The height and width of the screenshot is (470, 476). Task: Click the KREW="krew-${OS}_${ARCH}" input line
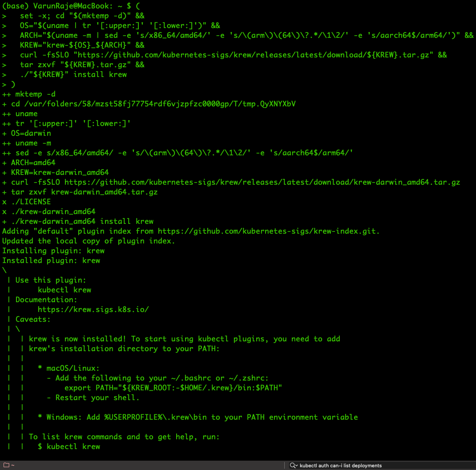(x=82, y=45)
